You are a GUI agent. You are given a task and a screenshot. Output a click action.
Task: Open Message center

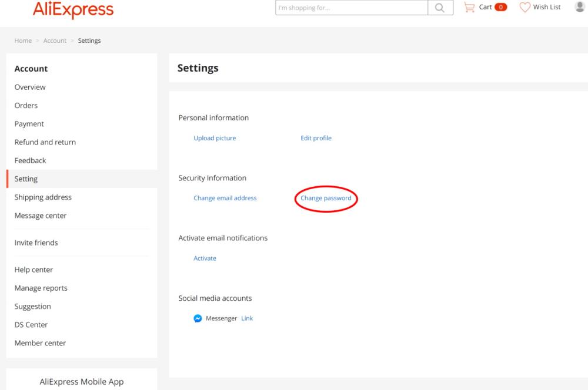[x=40, y=216]
